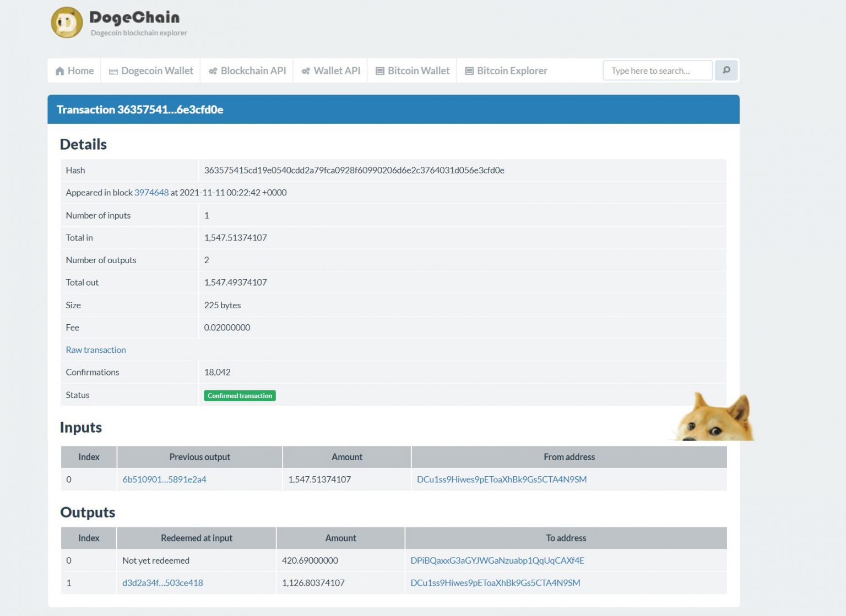Click the Home icon in the navigation bar
846x616 pixels.
[61, 70]
